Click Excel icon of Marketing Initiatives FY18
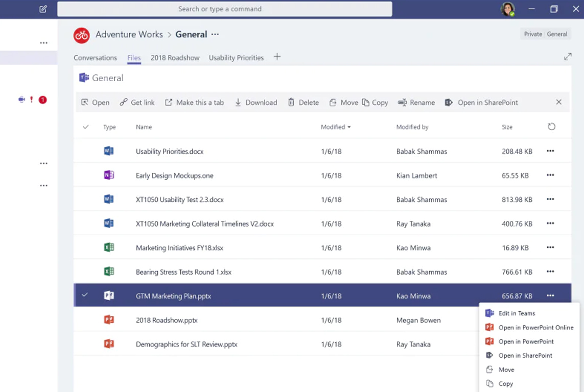Screen dimensions: 584x392 pyautogui.click(x=109, y=248)
